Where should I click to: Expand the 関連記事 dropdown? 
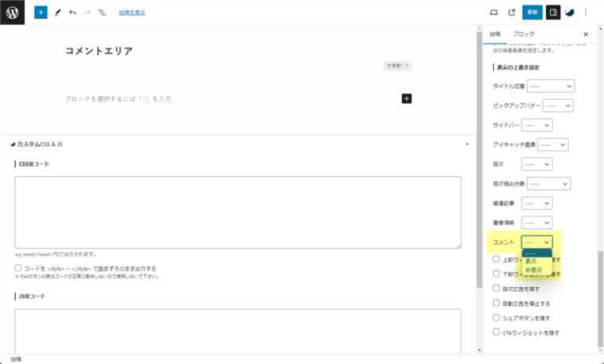[537, 203]
